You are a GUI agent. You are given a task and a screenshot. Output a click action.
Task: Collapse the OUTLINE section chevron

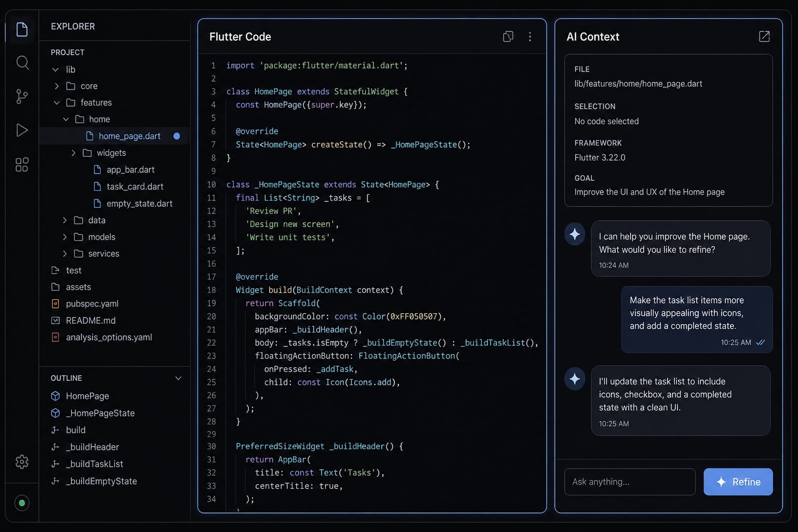(178, 378)
